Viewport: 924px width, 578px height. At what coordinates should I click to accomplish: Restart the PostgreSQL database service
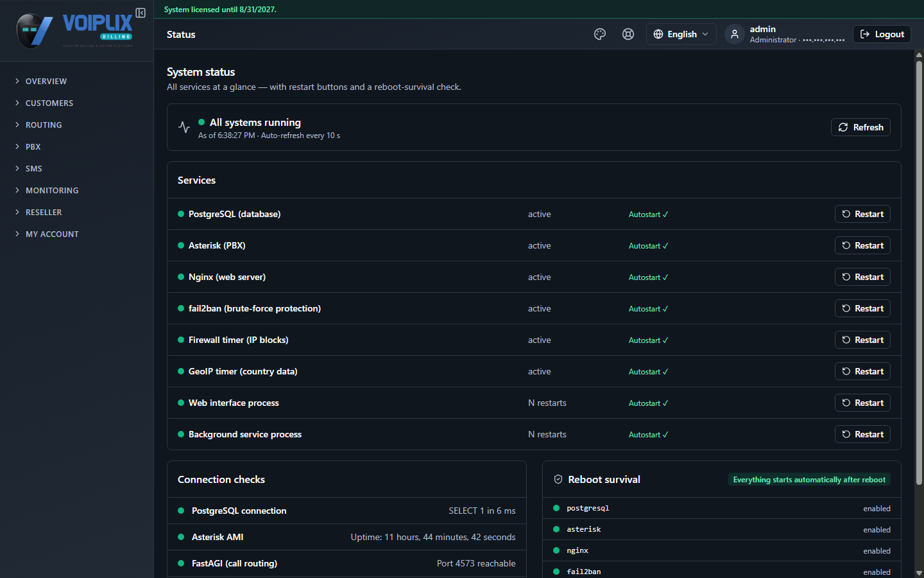(862, 214)
